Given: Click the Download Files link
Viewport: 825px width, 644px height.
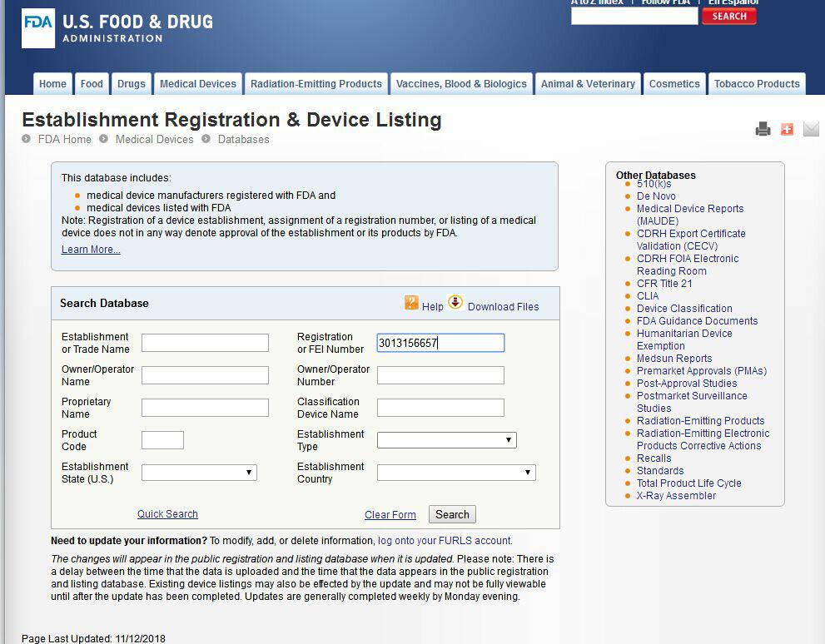Looking at the screenshot, I should coord(504,307).
